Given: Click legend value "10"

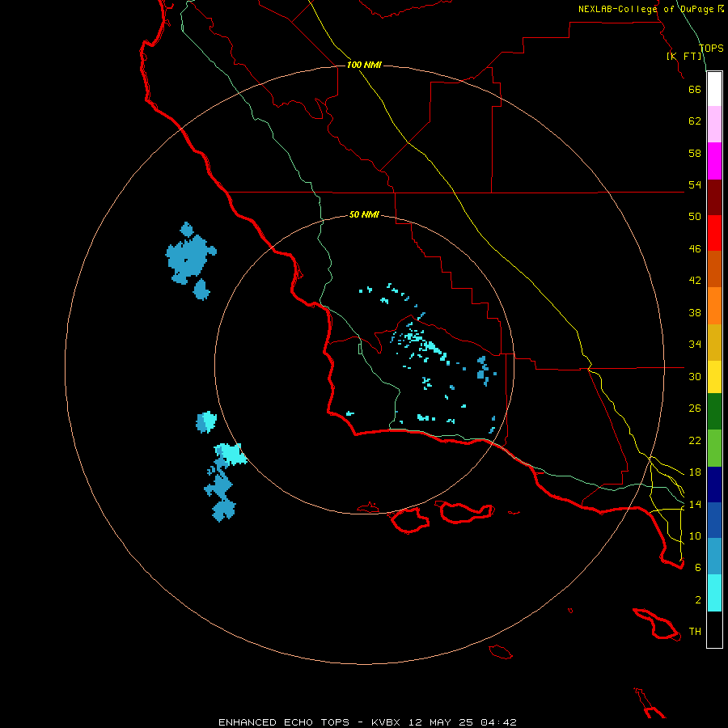Looking at the screenshot, I should (695, 536).
